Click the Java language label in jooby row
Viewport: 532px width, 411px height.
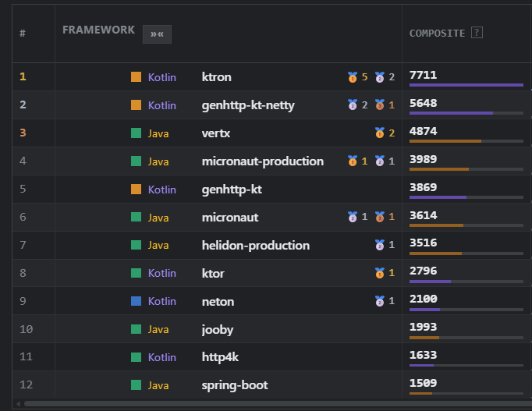click(x=158, y=329)
